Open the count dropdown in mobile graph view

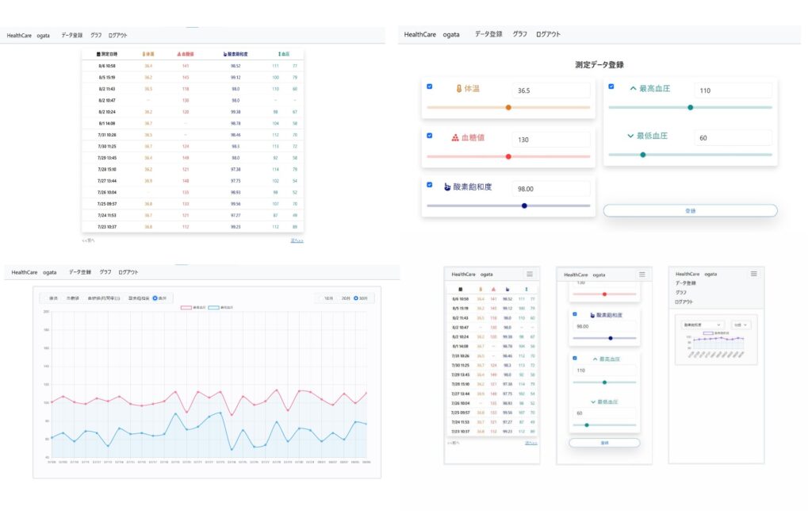tap(741, 325)
